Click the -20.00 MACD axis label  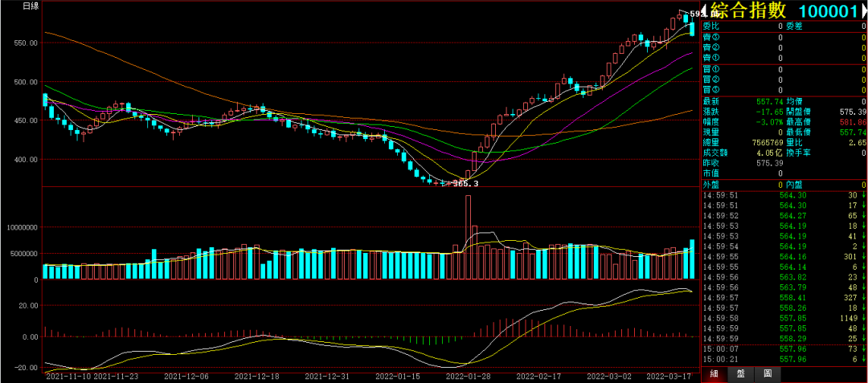tap(26, 368)
